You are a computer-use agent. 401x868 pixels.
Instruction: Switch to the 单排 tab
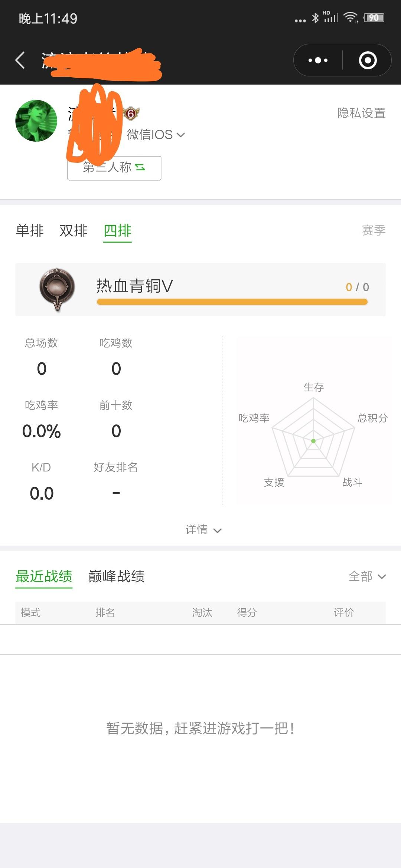pos(30,230)
